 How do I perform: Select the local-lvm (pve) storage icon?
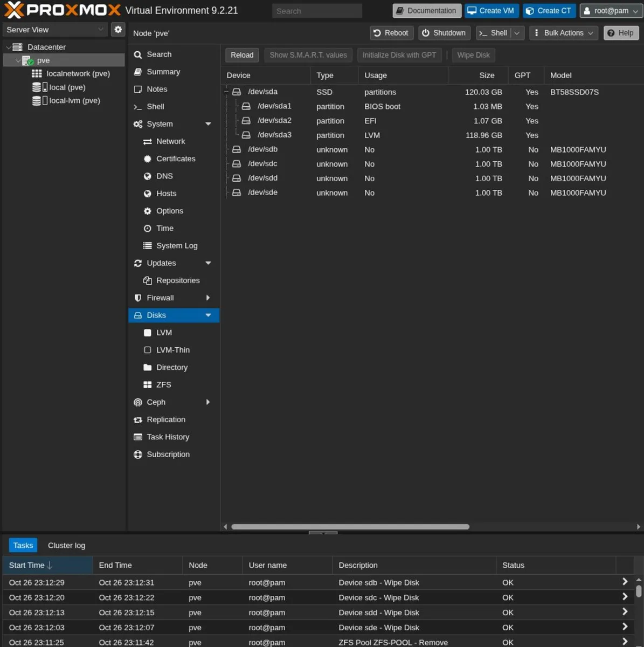click(39, 100)
